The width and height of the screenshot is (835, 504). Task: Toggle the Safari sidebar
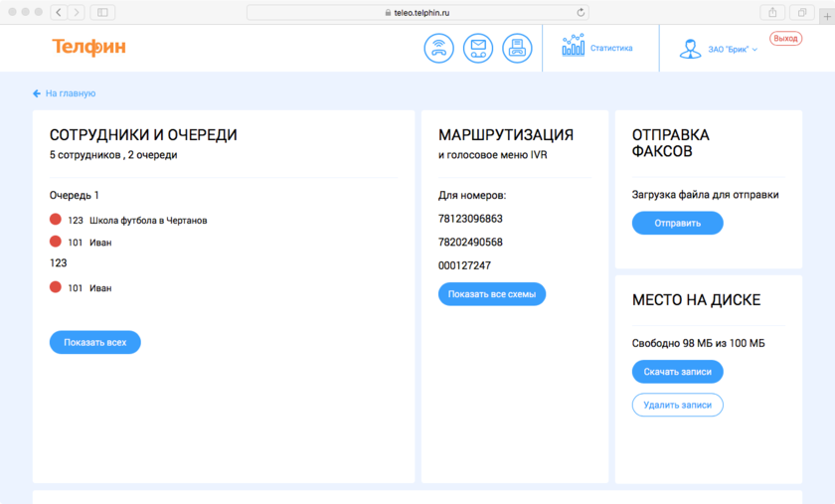(102, 12)
